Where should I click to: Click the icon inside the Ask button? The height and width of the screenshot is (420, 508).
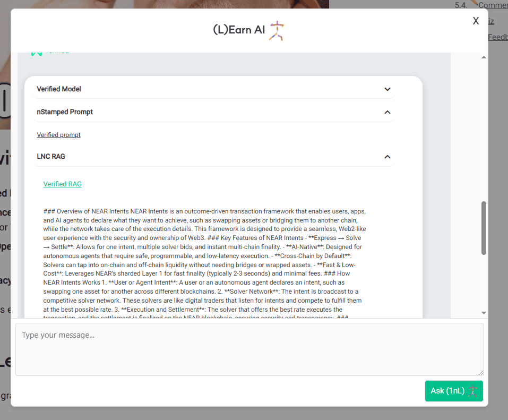coord(473,391)
